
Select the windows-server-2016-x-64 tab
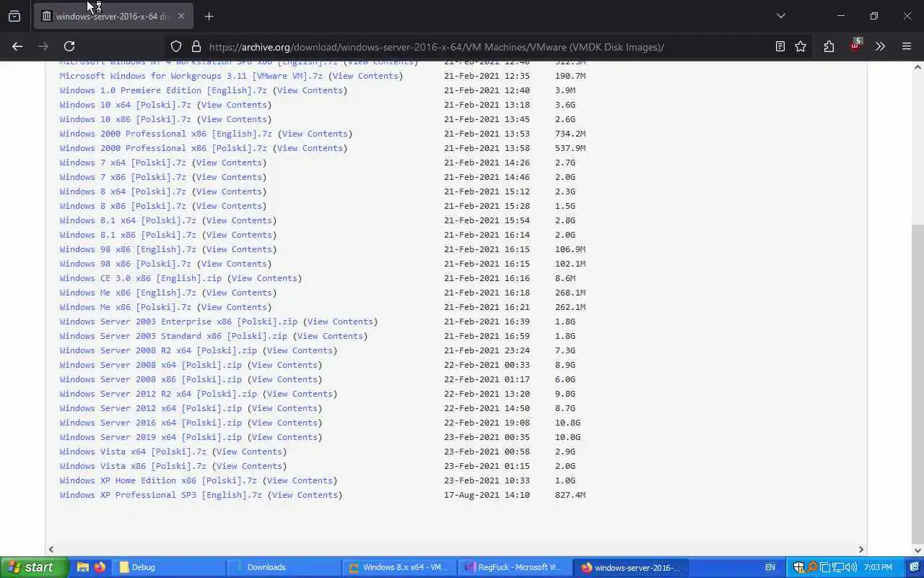pos(112,16)
